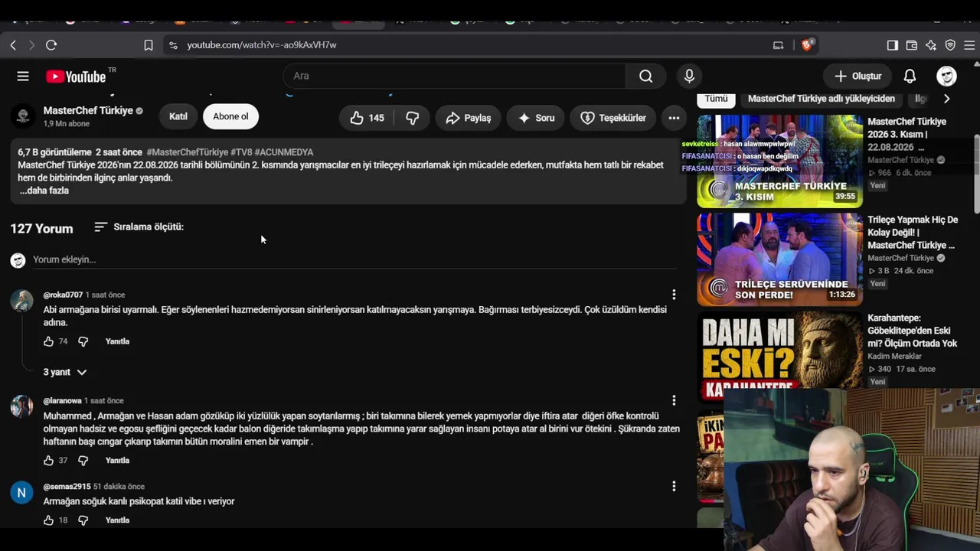Like @semas2915's comment
This screenshot has height=551, width=980.
point(48,520)
